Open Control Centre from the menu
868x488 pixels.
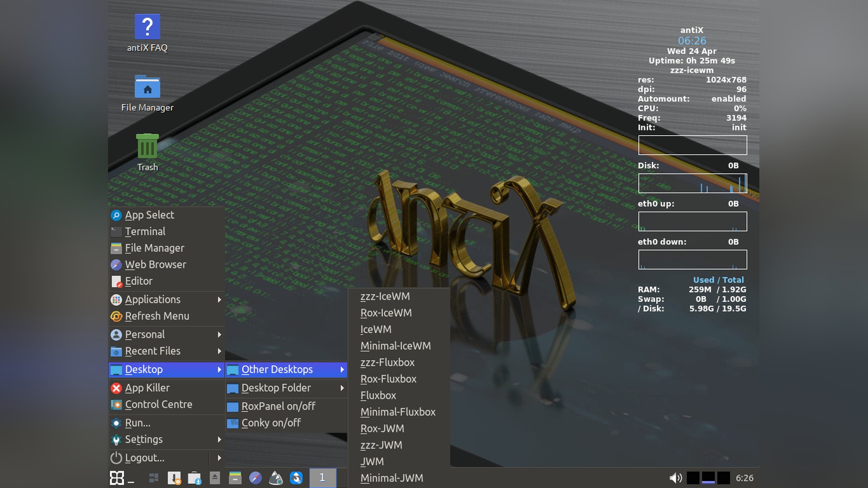click(x=158, y=404)
